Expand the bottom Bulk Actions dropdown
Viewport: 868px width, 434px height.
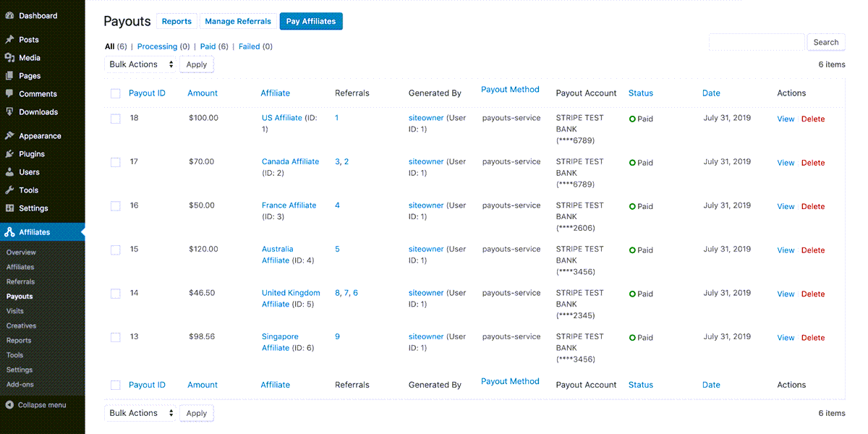(x=141, y=413)
